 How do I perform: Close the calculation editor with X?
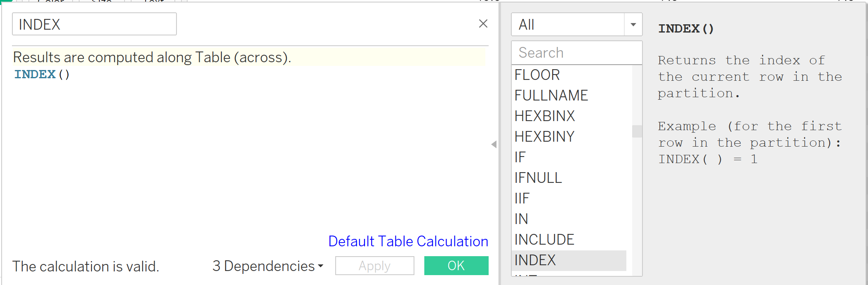point(483,24)
